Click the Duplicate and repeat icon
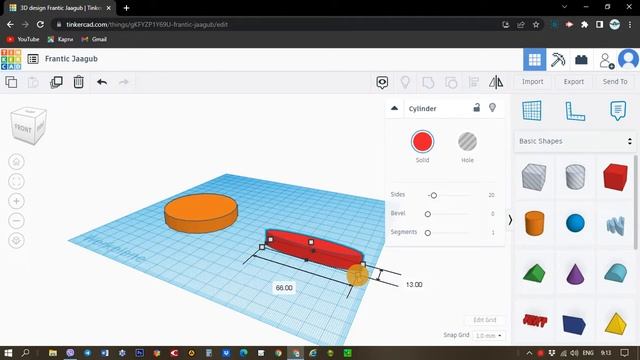Screen dimensions: 640x360 pos(56,82)
